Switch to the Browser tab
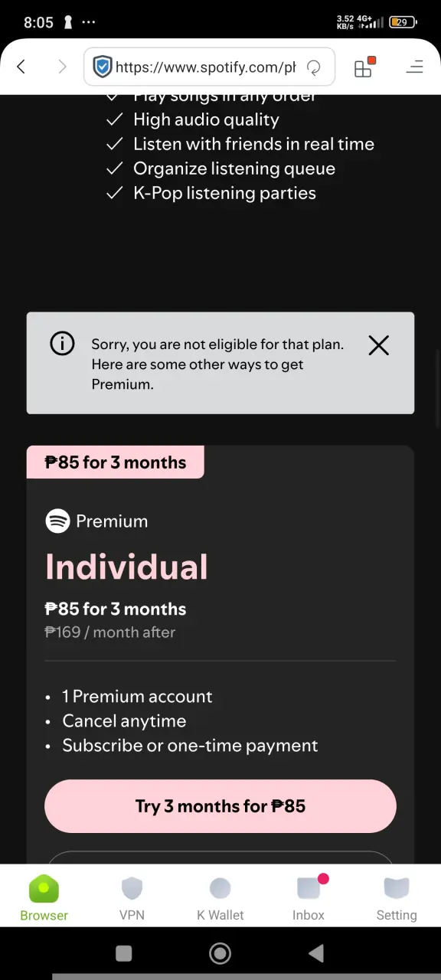441x980 pixels. coord(44,898)
